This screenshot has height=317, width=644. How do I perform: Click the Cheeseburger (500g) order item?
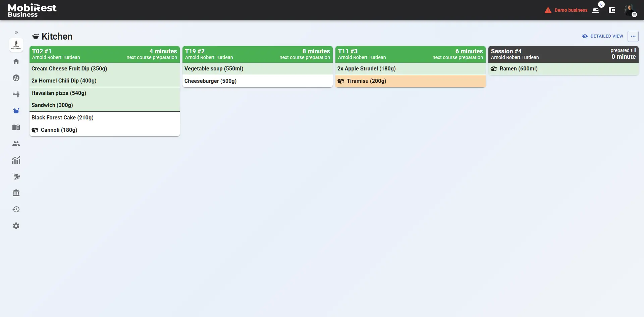[x=257, y=81]
